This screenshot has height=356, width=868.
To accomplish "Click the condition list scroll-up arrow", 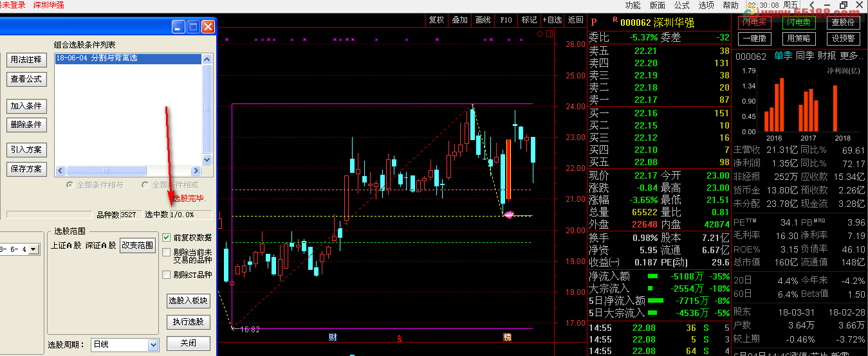I will 207,59.
